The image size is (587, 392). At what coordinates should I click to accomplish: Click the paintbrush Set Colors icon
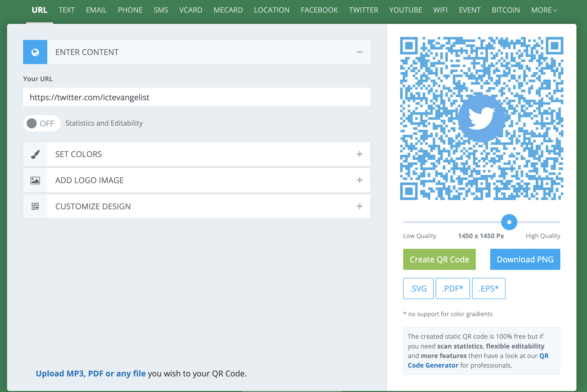click(35, 154)
